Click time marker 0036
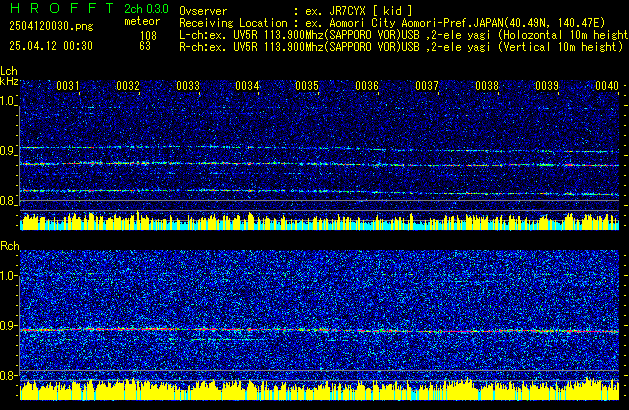 coord(367,86)
